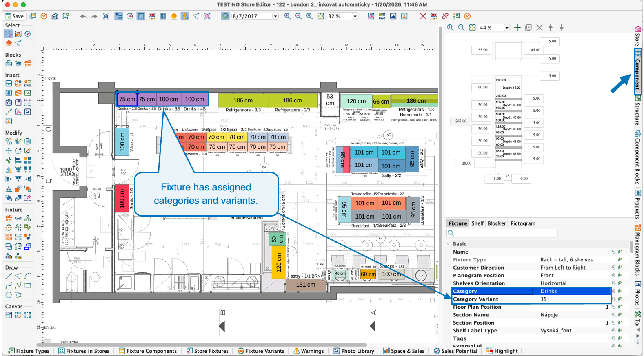Zoom in on the component preview
This screenshot has width=644, height=356.
click(450, 28)
